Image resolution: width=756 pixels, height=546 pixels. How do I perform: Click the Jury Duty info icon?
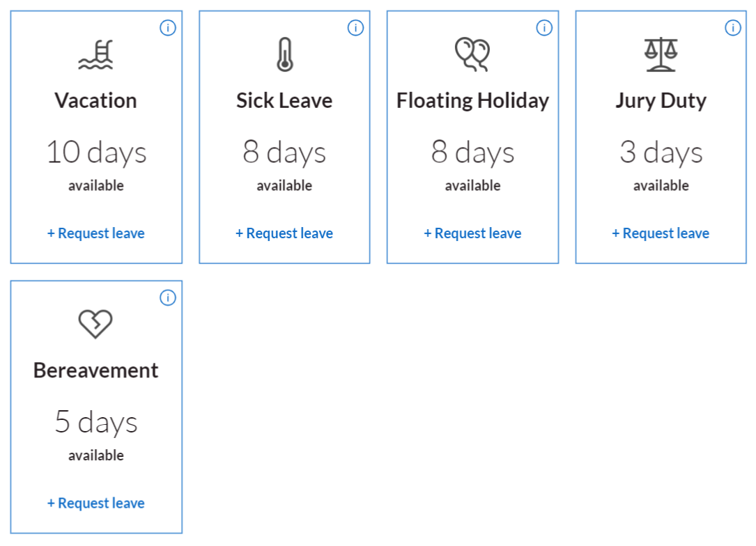click(x=732, y=28)
